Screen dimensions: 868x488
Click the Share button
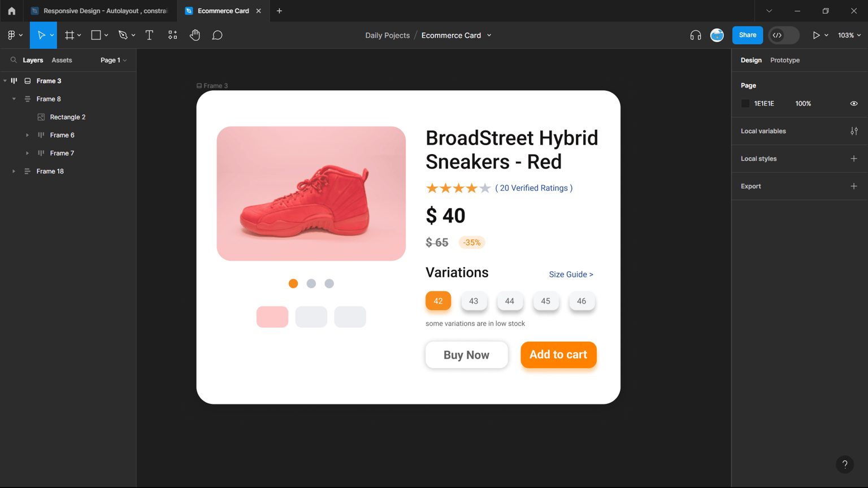[748, 35]
